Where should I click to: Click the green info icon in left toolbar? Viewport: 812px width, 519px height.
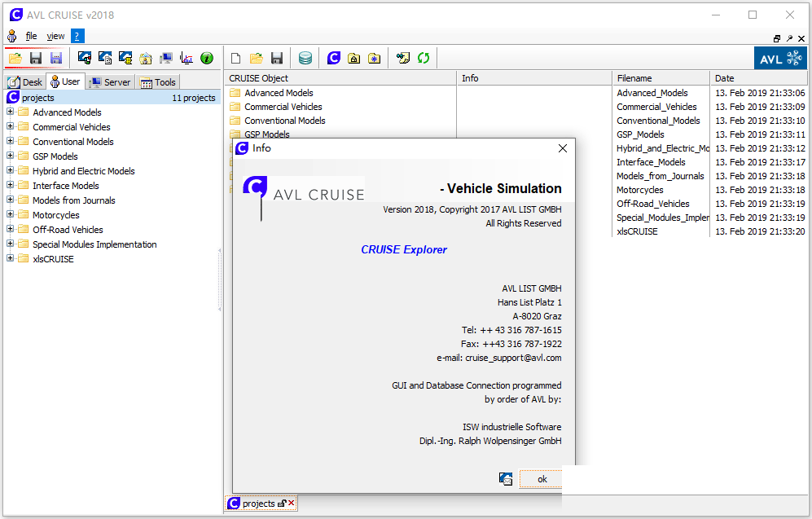pos(207,58)
